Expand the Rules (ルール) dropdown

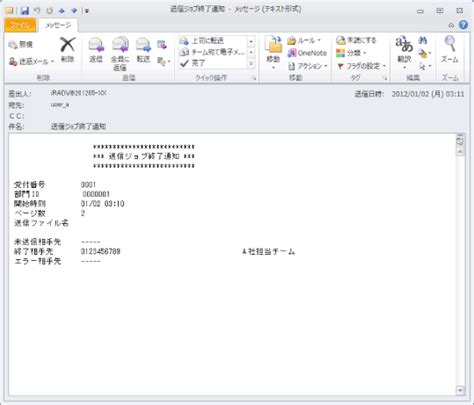click(304, 41)
